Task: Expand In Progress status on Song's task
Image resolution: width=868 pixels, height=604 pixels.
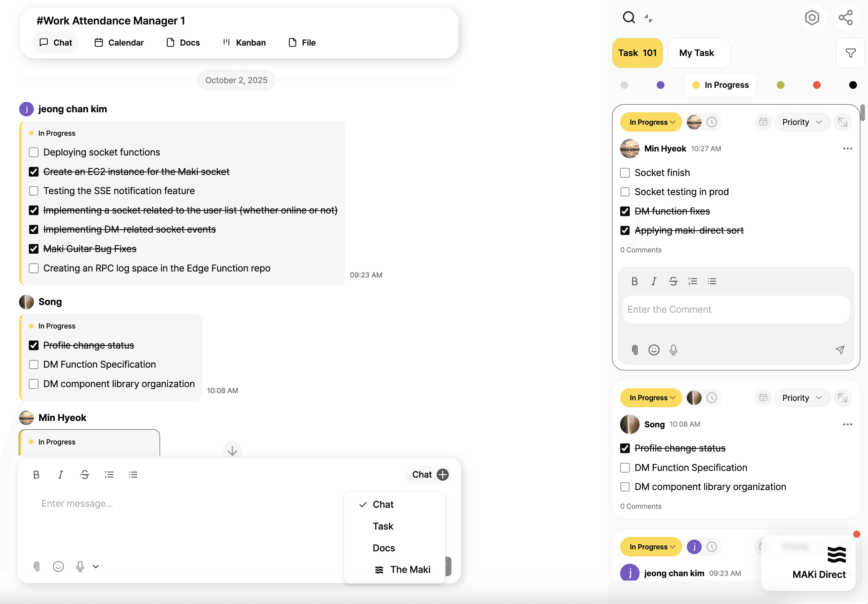Action: pos(651,398)
